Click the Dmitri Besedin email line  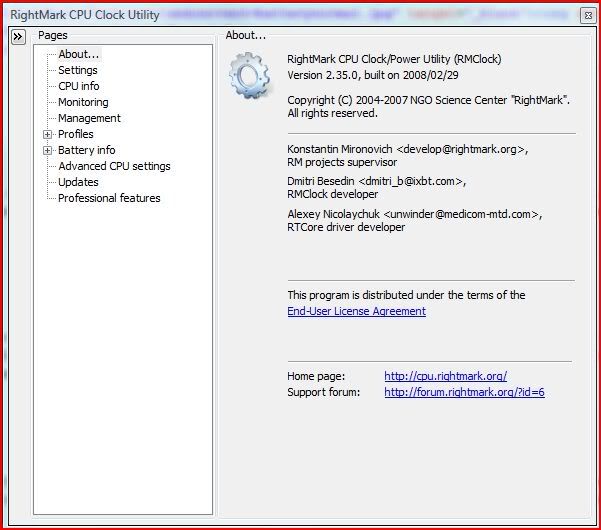click(376, 181)
